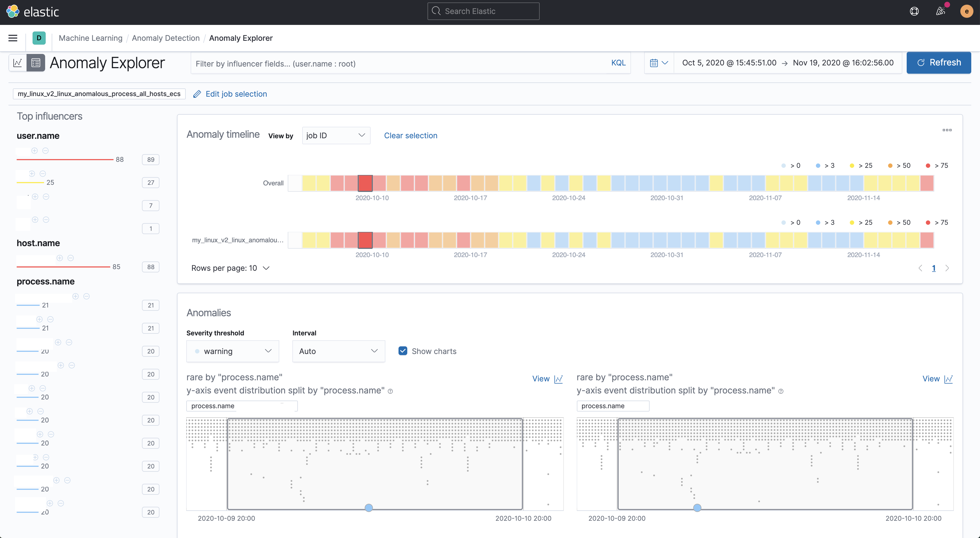
Task: Open the help menu icon
Action: [x=914, y=11]
